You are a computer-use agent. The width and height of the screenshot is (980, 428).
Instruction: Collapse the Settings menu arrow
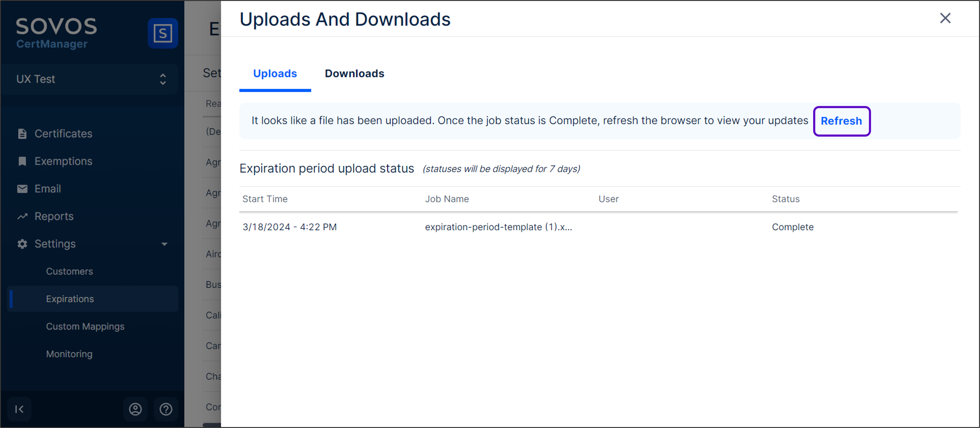click(164, 244)
